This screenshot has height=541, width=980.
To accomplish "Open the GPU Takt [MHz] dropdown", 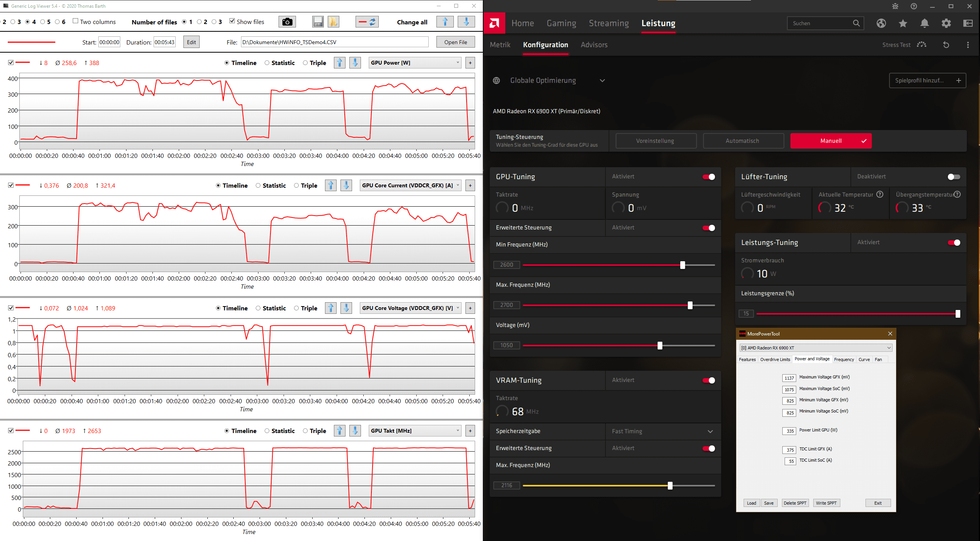I will 415,431.
